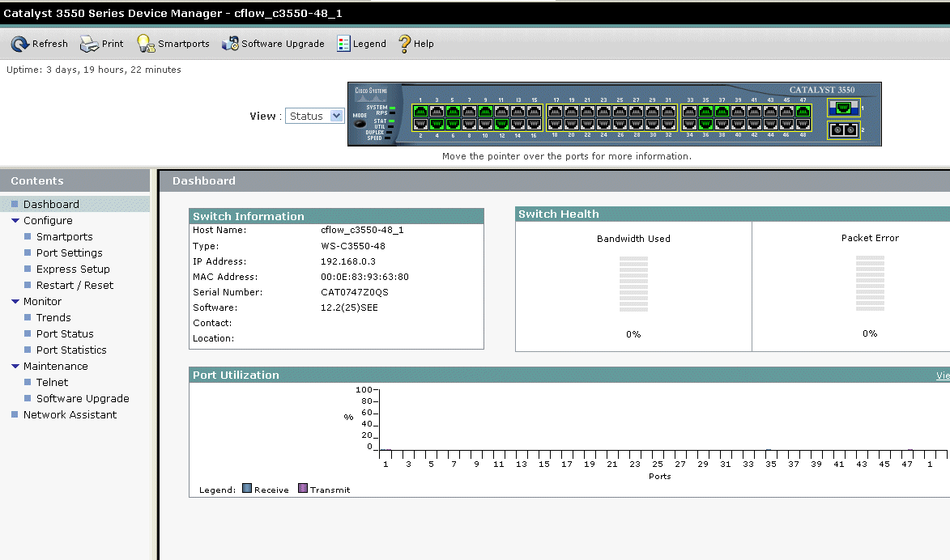950x560 pixels.
Task: Open Software Upgrade in sidebar
Action: [x=83, y=398]
